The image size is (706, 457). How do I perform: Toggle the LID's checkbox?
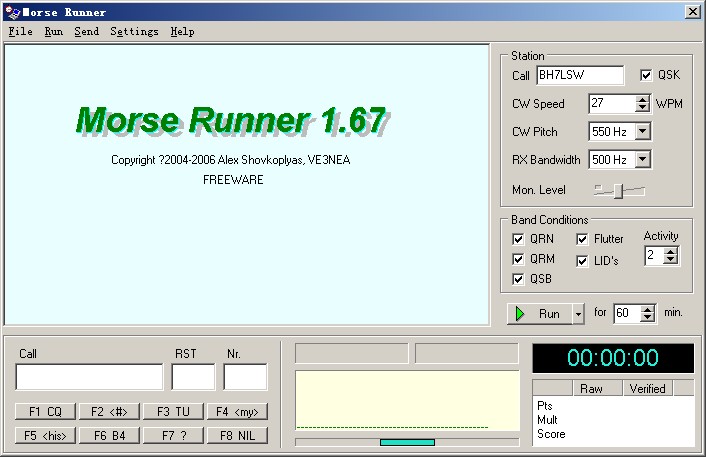[x=582, y=261]
